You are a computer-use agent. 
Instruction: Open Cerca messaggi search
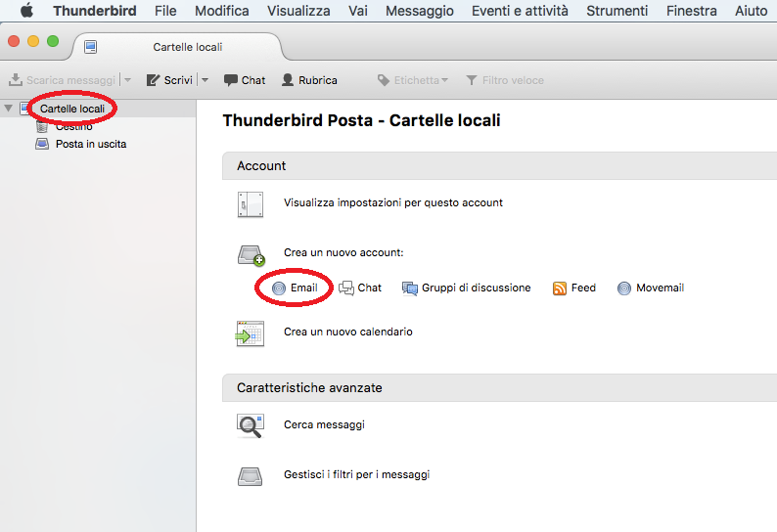(324, 424)
